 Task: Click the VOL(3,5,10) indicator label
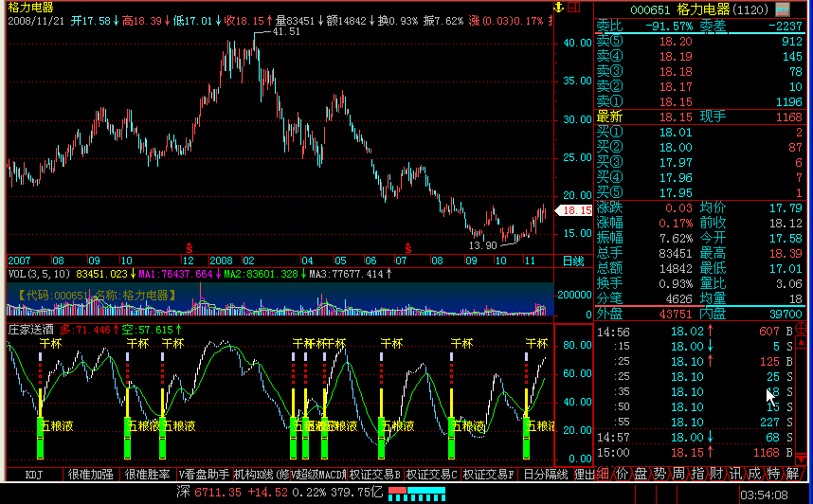tap(41, 274)
